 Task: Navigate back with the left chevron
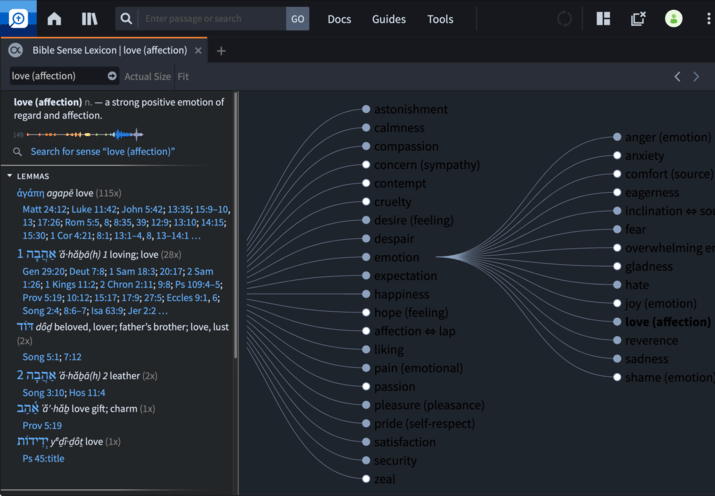(677, 77)
